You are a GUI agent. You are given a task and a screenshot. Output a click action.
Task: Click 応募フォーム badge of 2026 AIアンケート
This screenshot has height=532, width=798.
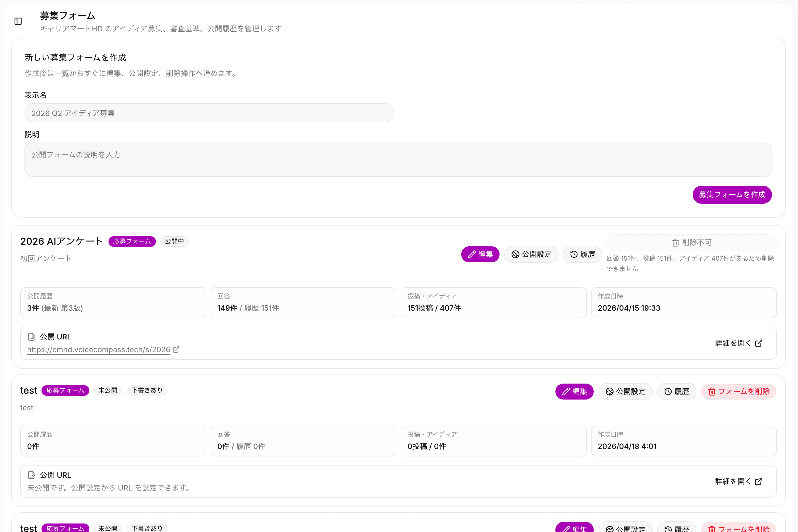pyautogui.click(x=132, y=242)
